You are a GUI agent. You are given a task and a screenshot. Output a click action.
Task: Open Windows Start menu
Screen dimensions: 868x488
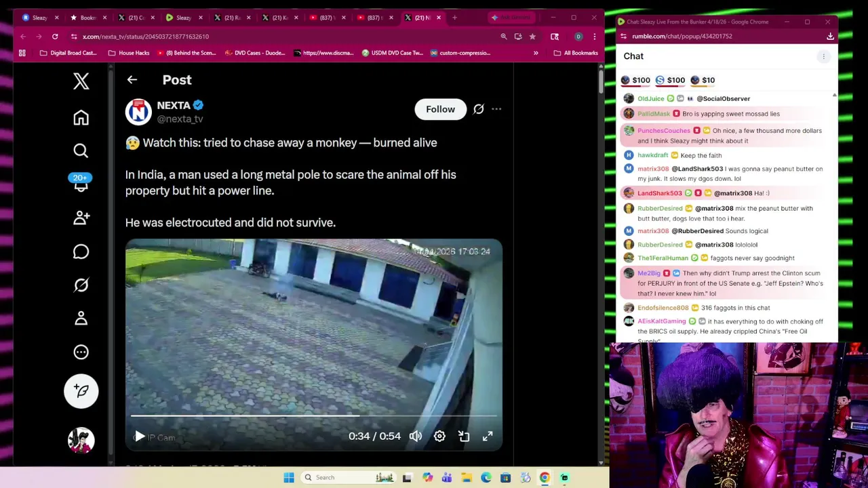point(289,478)
